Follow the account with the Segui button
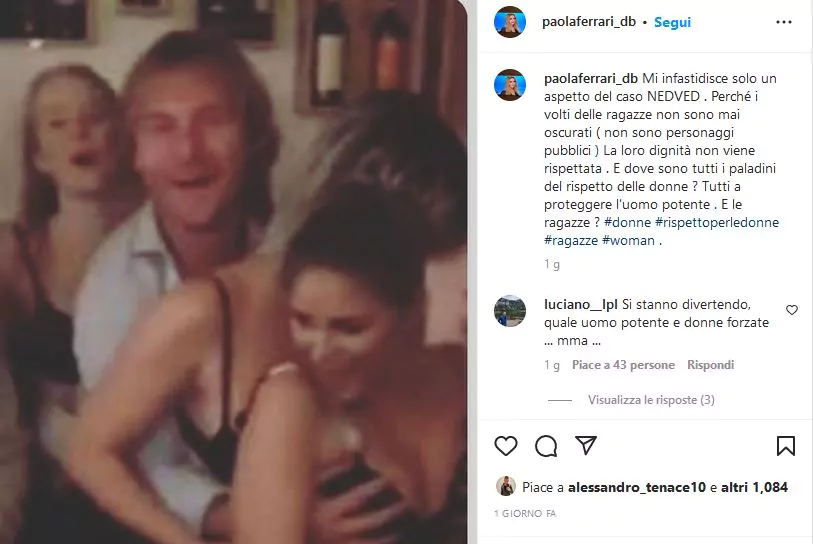The image size is (813, 544). point(672,22)
